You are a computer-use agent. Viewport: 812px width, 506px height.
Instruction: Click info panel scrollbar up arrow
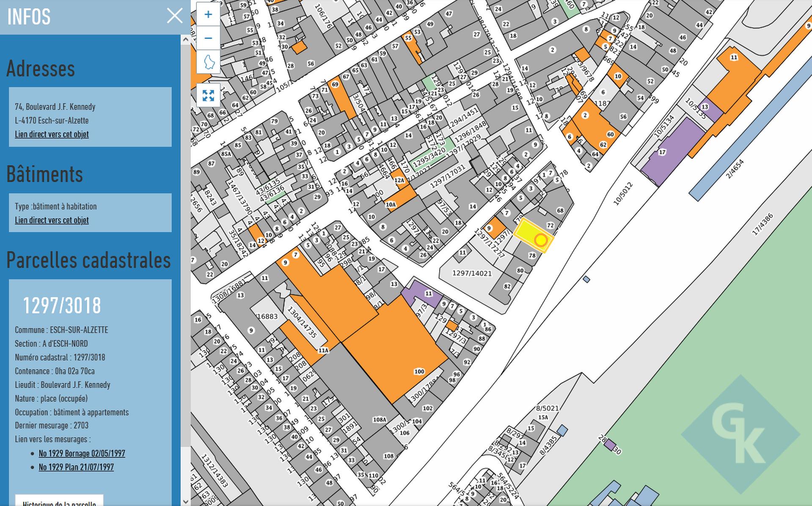[185, 40]
